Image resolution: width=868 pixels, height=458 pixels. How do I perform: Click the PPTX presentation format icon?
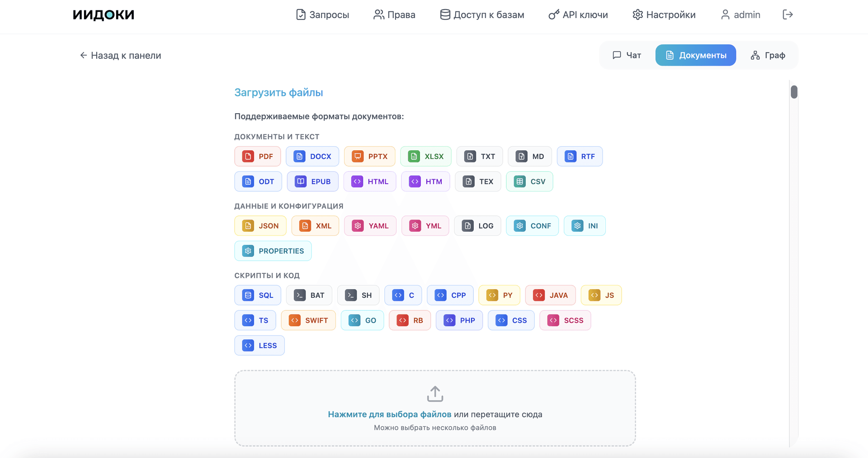pyautogui.click(x=357, y=157)
